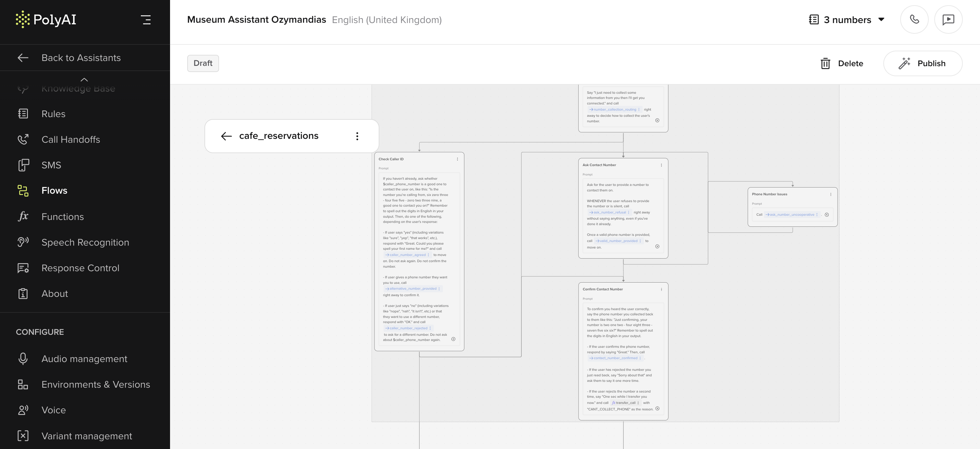Screen dimensions: 980x449
Task: Click the Publish button
Action: 923,64
